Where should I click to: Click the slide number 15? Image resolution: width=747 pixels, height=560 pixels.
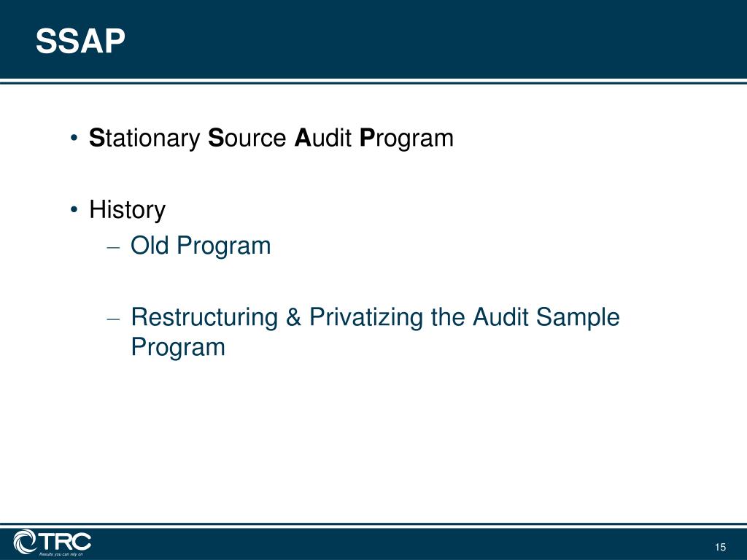point(720,547)
